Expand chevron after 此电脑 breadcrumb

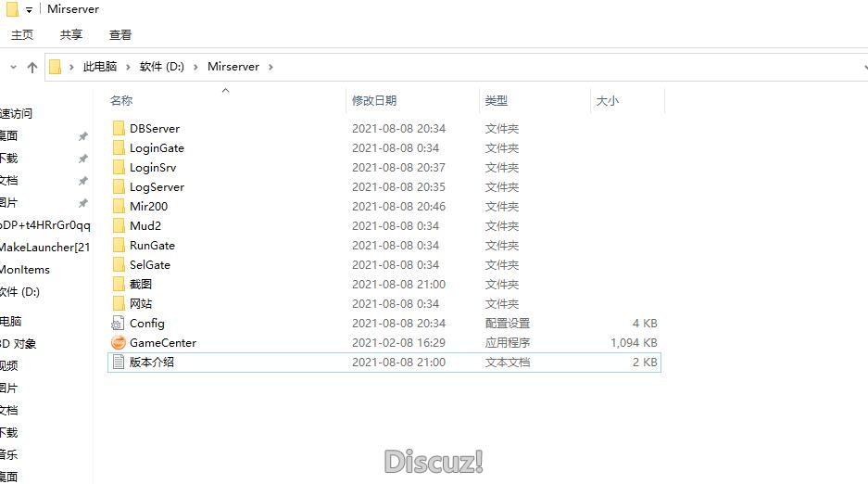128,67
